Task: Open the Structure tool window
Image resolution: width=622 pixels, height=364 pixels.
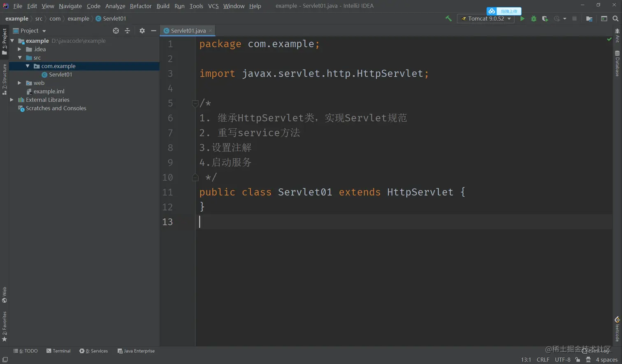Action: tap(5, 79)
